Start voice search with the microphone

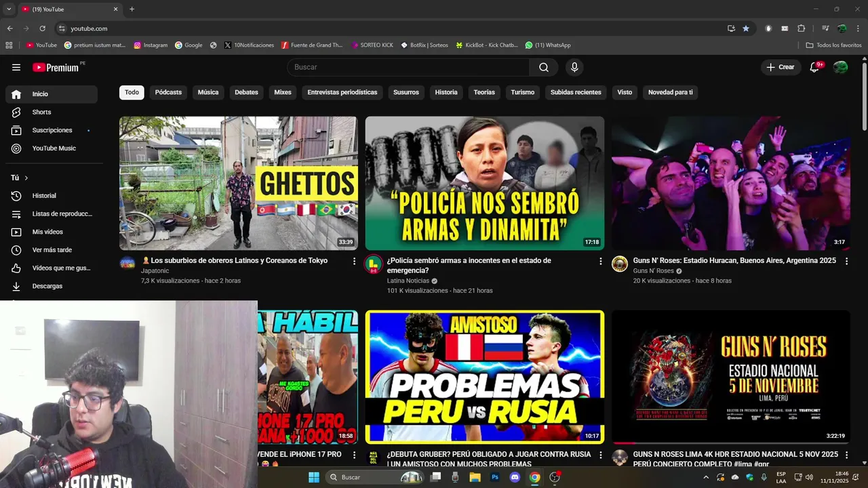click(x=574, y=67)
